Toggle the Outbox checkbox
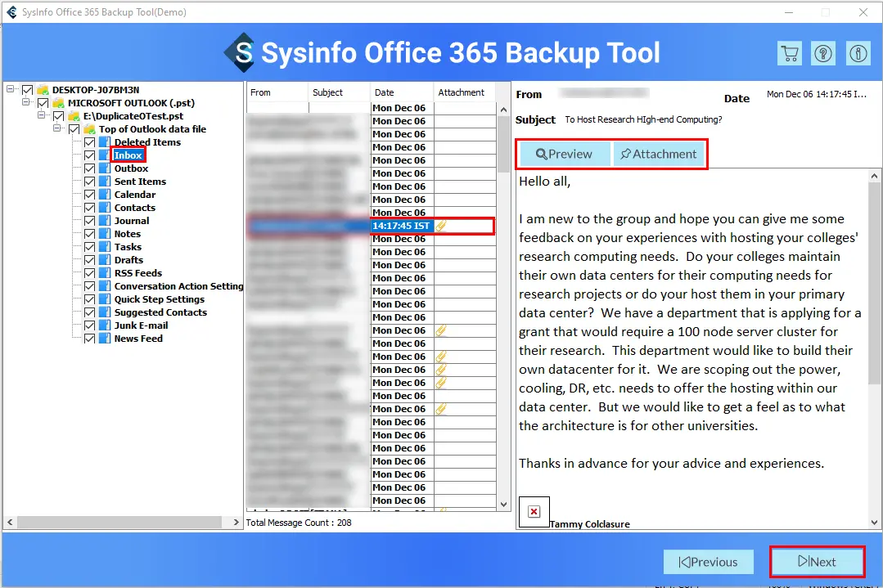The height and width of the screenshot is (588, 883). click(89, 168)
